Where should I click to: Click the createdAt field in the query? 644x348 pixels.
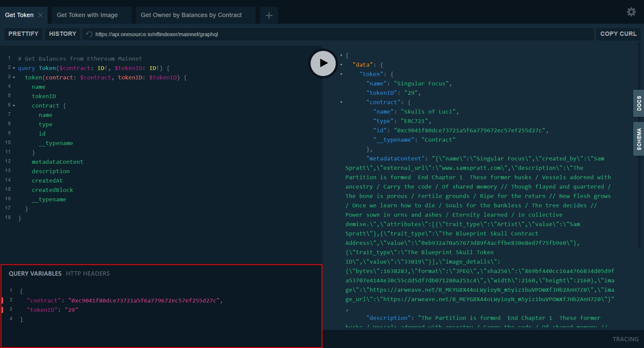point(47,181)
